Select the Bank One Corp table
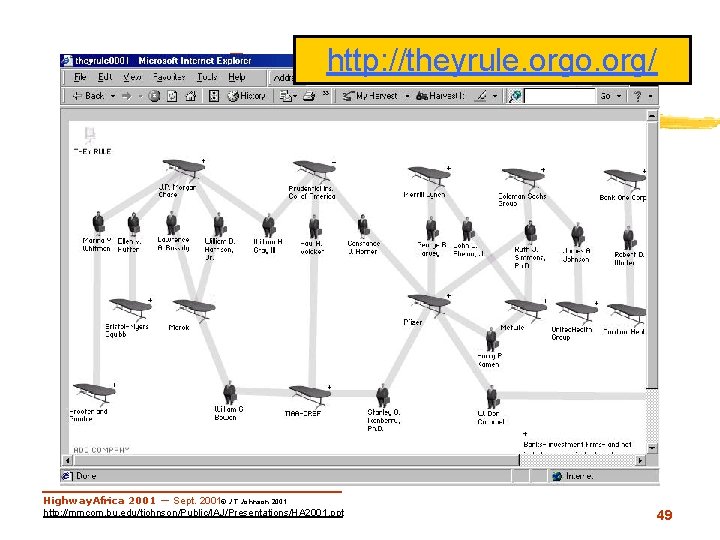This screenshot has height=540, width=720. [624, 179]
